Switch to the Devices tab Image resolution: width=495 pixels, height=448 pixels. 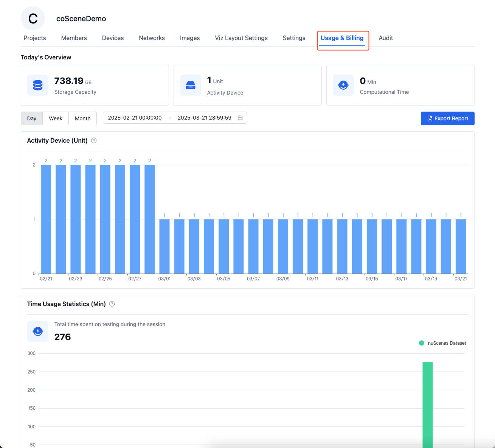click(x=113, y=38)
